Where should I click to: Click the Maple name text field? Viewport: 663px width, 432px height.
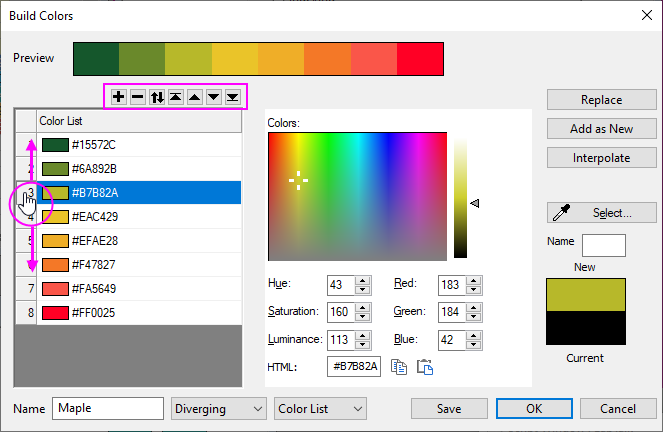click(x=108, y=408)
